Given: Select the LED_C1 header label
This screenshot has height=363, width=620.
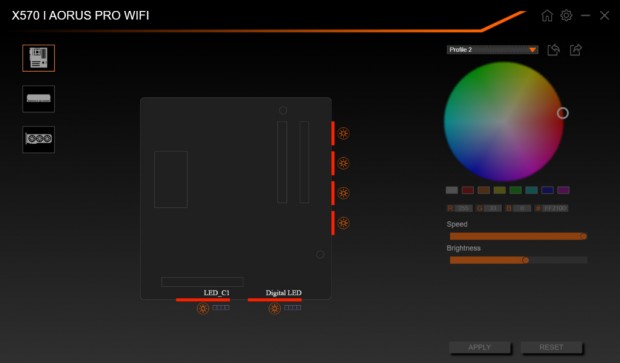Looking at the screenshot, I should [x=216, y=293].
